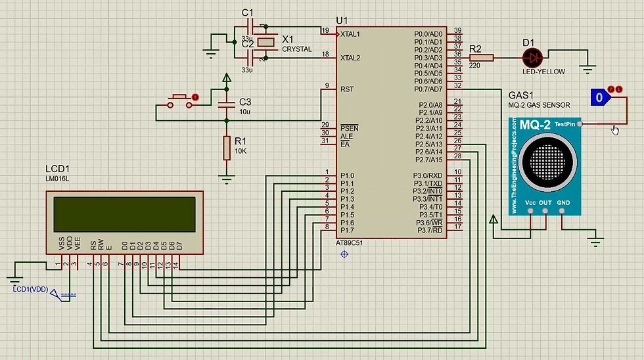Click the RS pin label on the LCD
644x360 pixels.
[x=93, y=245]
